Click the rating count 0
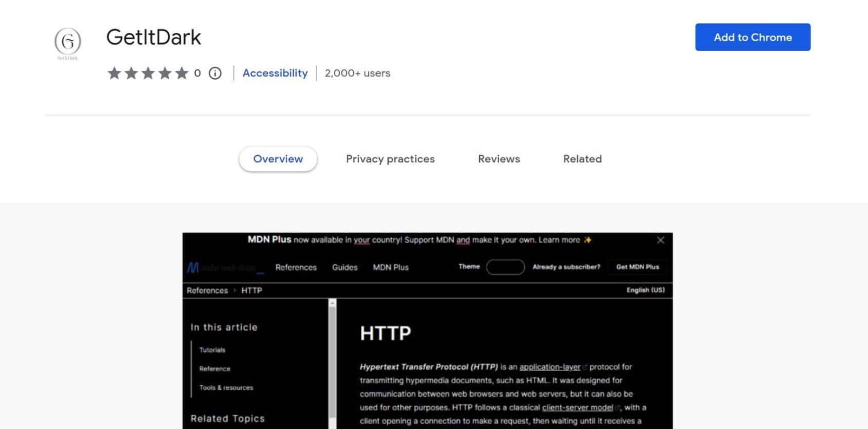The image size is (868, 429). [x=197, y=73]
